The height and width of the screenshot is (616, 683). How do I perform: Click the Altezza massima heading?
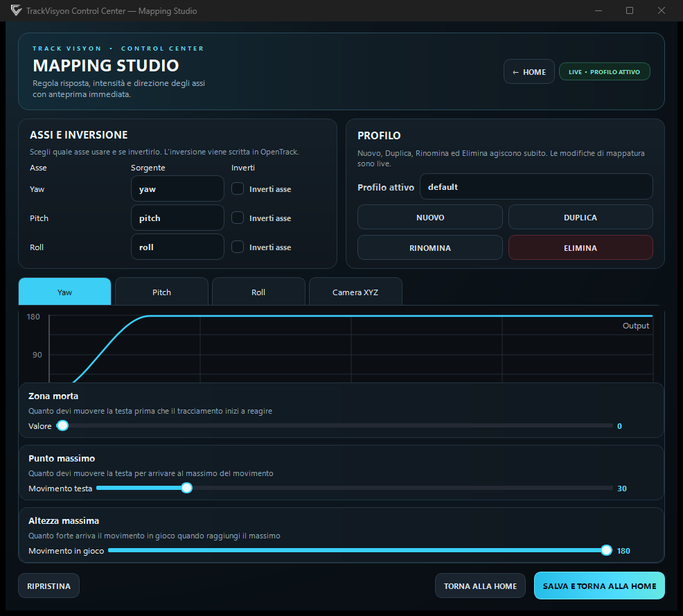tap(64, 520)
